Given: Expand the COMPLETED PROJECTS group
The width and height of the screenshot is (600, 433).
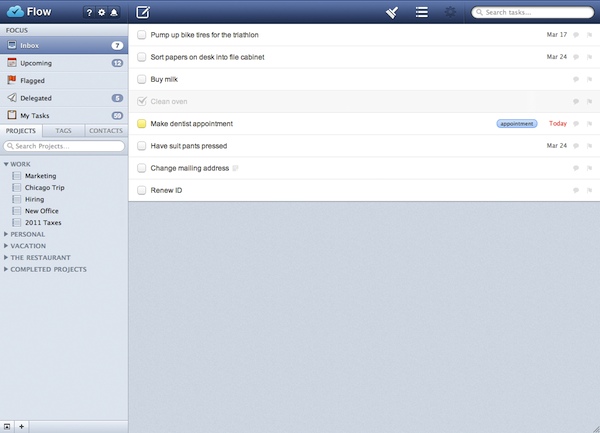Looking at the screenshot, I should [6, 269].
